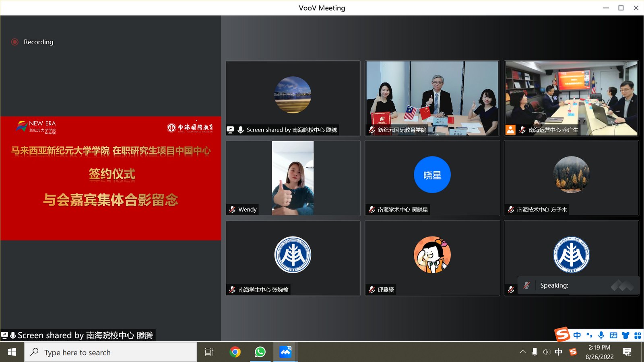
Task: Click the name label '邱馨赟'
Action: pos(386,290)
